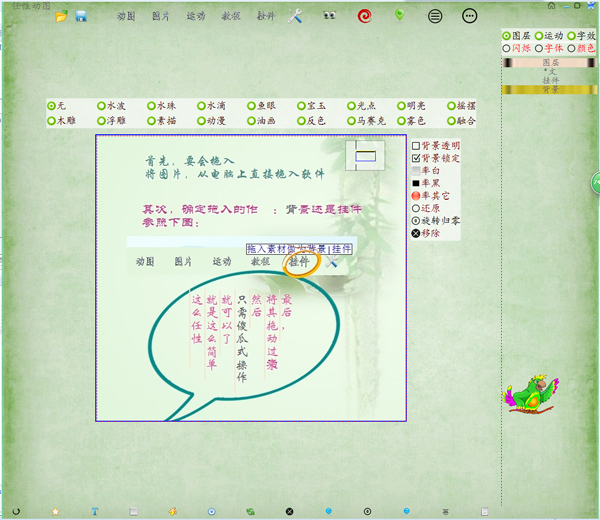Click the 移除 remove button

[416, 233]
